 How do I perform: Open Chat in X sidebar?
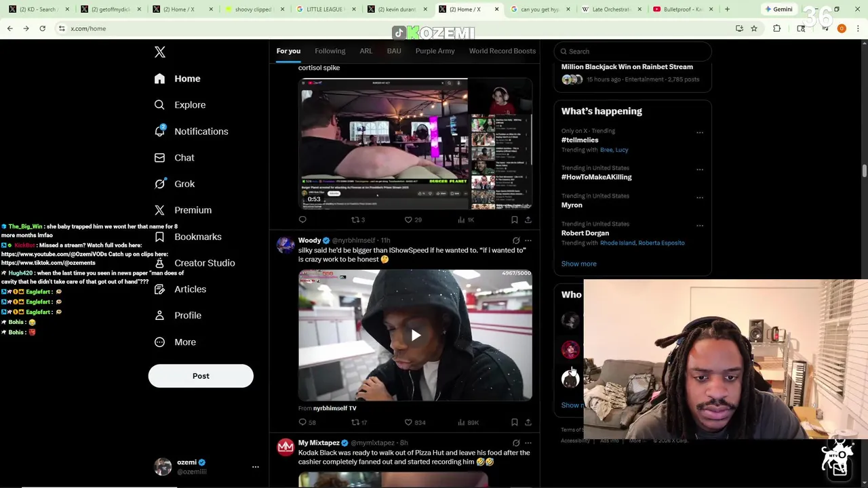coord(174,158)
